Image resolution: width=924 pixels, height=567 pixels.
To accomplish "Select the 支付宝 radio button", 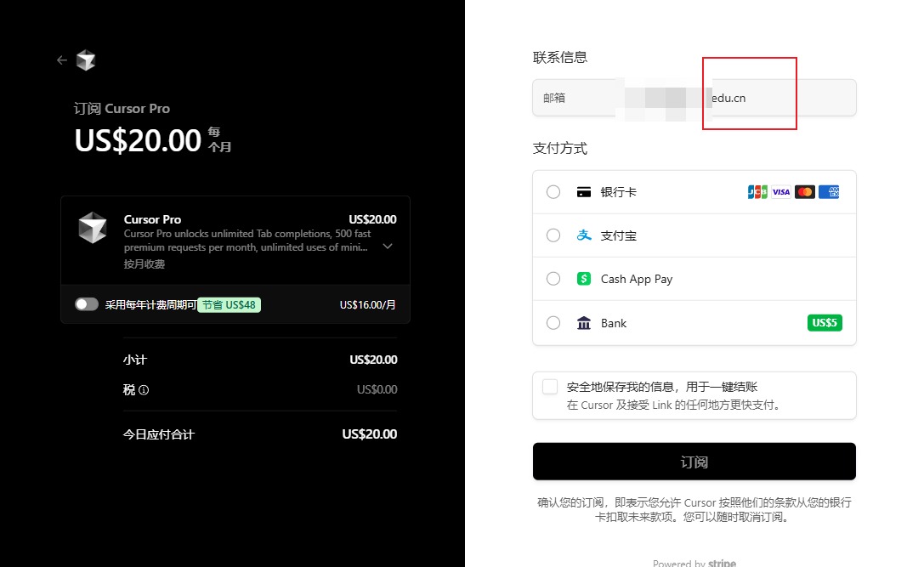I will [553, 235].
